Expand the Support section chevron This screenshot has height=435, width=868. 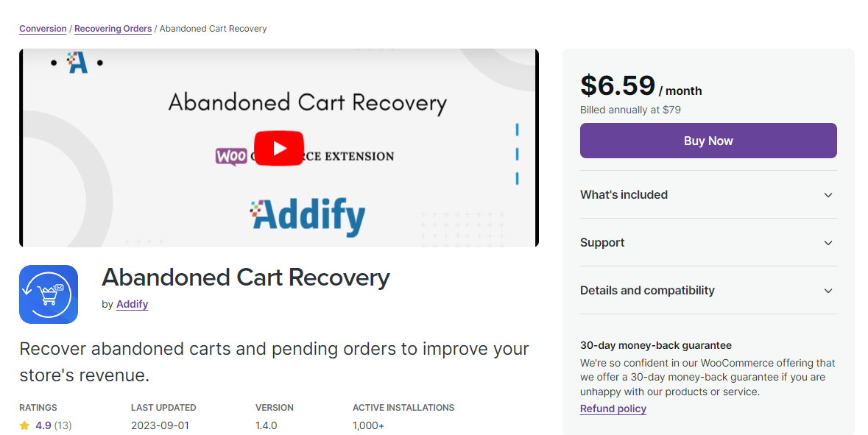coord(828,243)
